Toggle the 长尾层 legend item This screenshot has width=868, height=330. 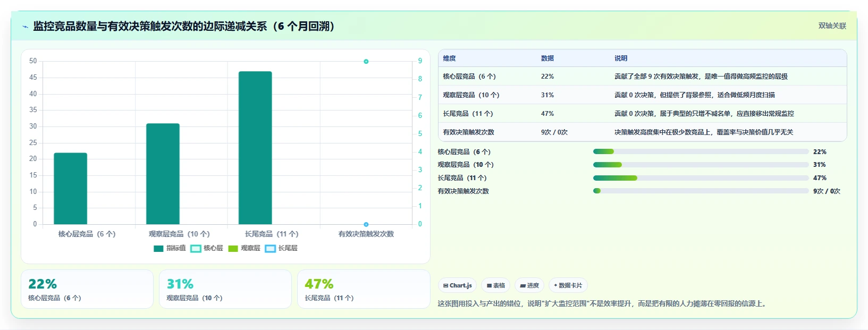pos(281,248)
